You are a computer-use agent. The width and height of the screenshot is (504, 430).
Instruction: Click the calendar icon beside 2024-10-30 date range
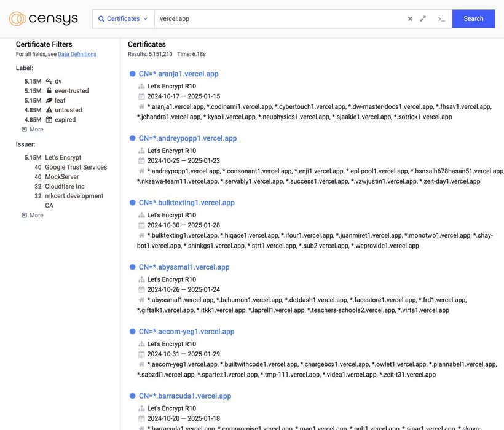click(141, 225)
